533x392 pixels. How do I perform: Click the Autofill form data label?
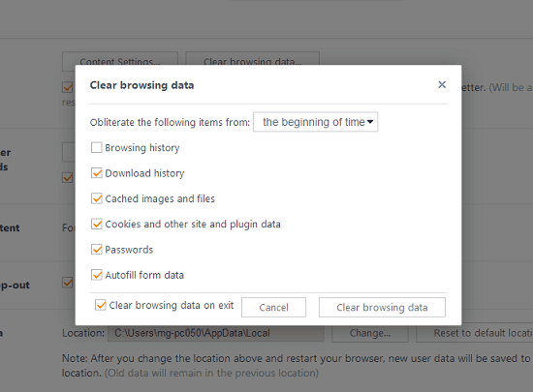pyautogui.click(x=144, y=275)
